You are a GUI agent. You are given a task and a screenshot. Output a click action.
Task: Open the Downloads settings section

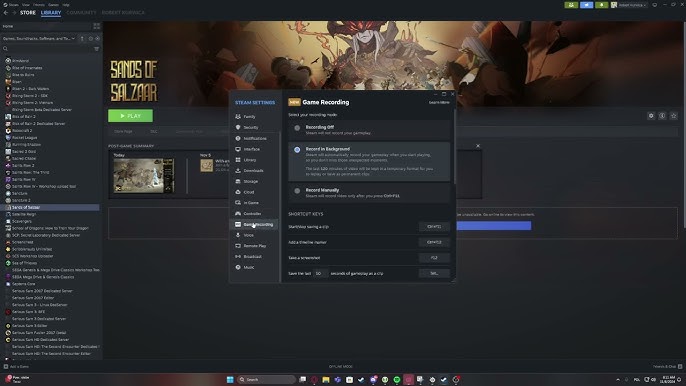pyautogui.click(x=253, y=171)
